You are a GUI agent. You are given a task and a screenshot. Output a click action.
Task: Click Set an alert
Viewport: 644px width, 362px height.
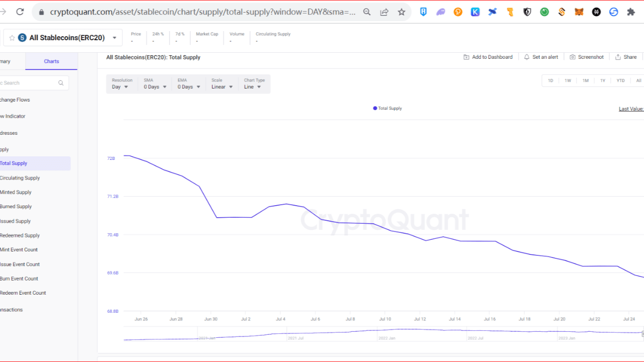click(x=541, y=57)
